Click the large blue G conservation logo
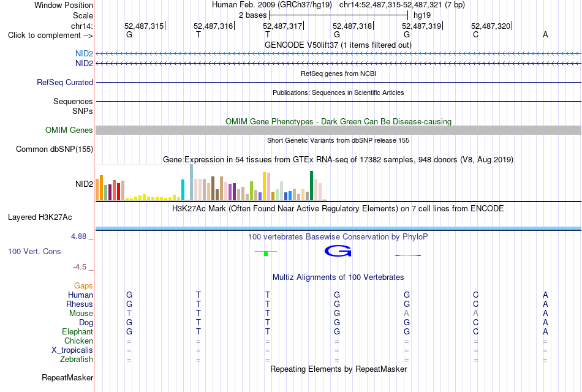The height and width of the screenshot is (392, 582). click(x=338, y=251)
